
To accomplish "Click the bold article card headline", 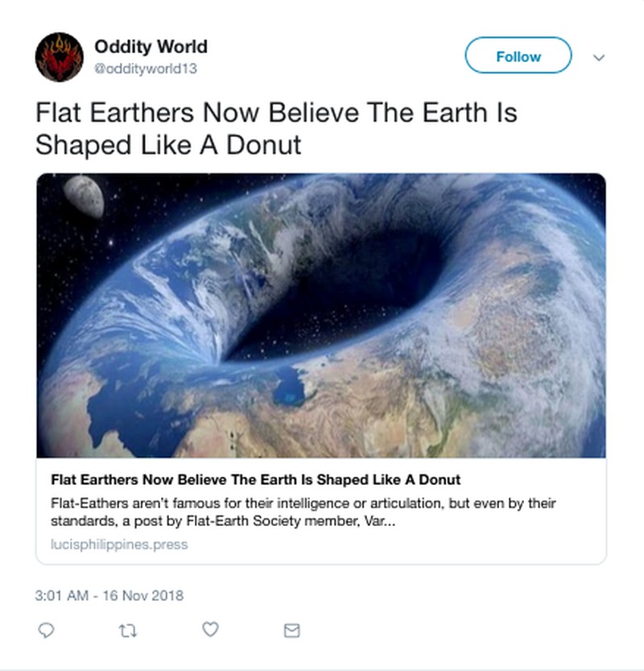I will pos(255,480).
